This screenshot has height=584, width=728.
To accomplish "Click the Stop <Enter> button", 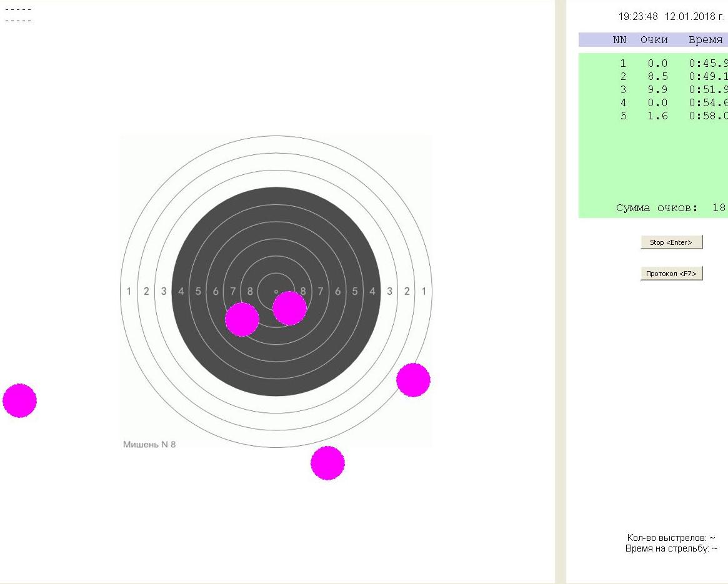I will point(671,242).
